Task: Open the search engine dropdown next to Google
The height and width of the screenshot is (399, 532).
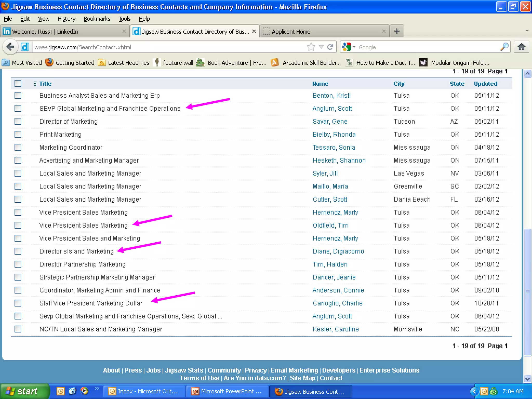Action: [354, 47]
